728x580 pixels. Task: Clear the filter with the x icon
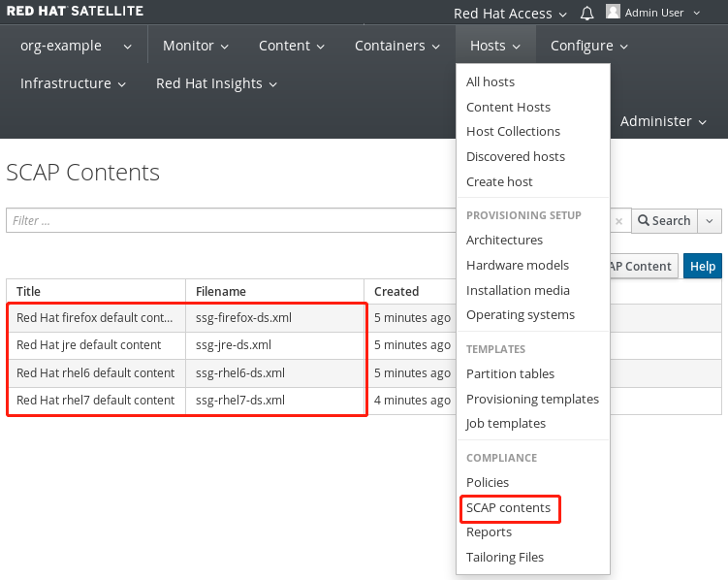click(x=618, y=221)
